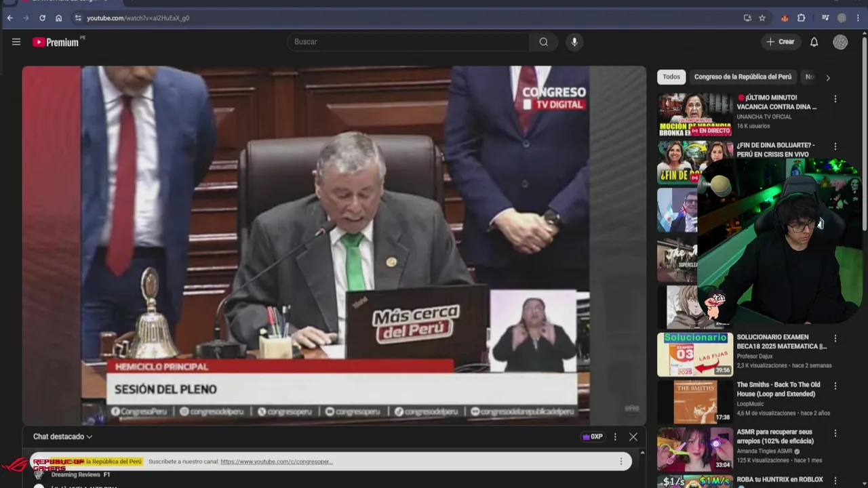Open options for The Smiths video
This screenshot has height=488, width=868.
coord(835,386)
